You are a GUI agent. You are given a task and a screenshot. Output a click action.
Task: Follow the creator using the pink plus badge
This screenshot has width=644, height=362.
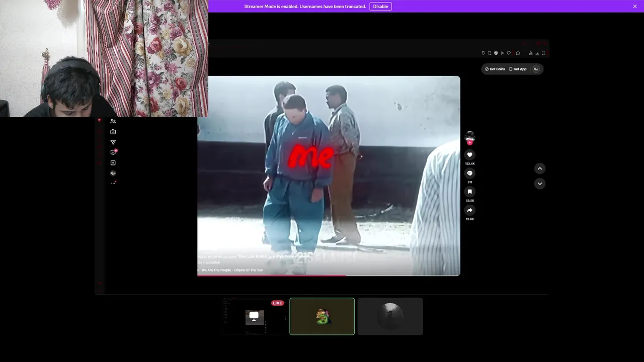point(470,143)
